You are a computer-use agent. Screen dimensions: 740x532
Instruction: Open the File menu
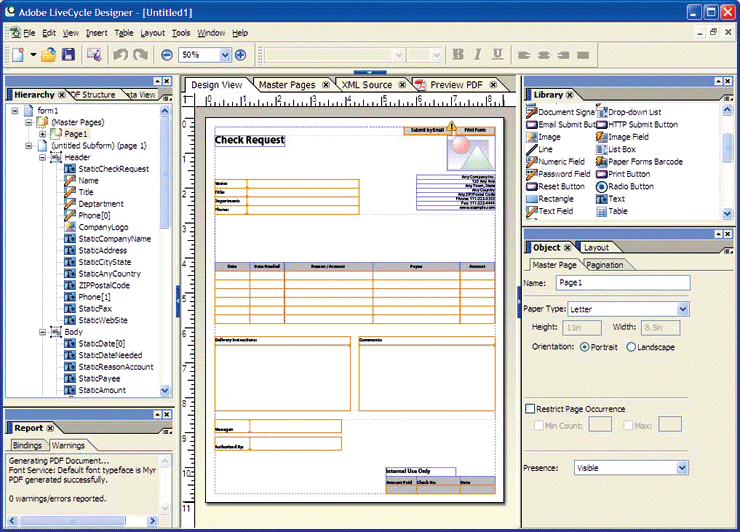point(29,33)
